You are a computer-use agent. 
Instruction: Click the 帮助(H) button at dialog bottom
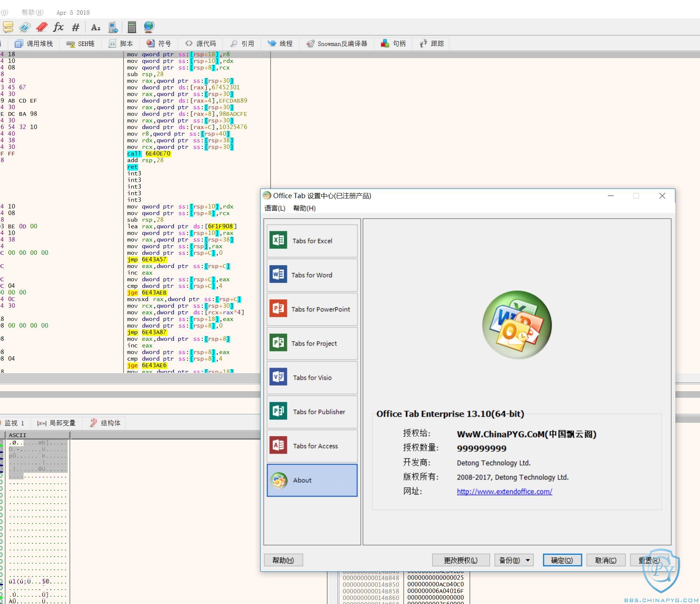pyautogui.click(x=283, y=560)
